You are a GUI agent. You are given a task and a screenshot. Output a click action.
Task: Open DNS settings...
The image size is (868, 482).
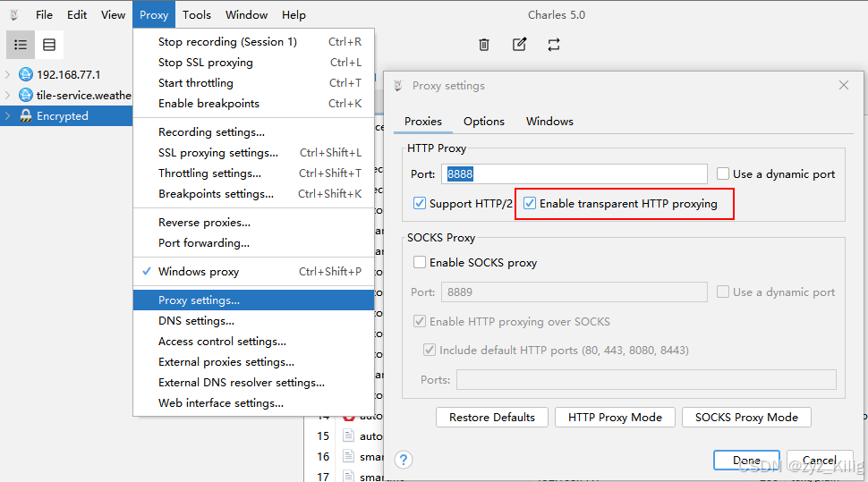point(253,321)
